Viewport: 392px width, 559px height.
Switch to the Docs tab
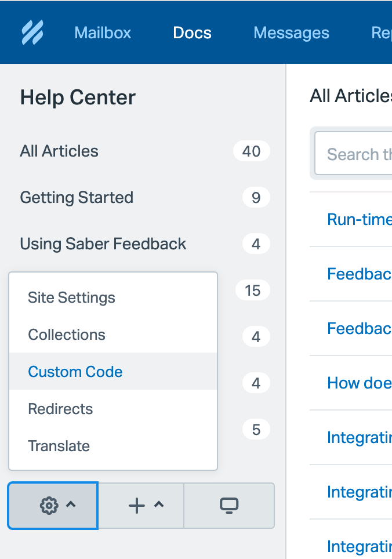[x=192, y=32]
